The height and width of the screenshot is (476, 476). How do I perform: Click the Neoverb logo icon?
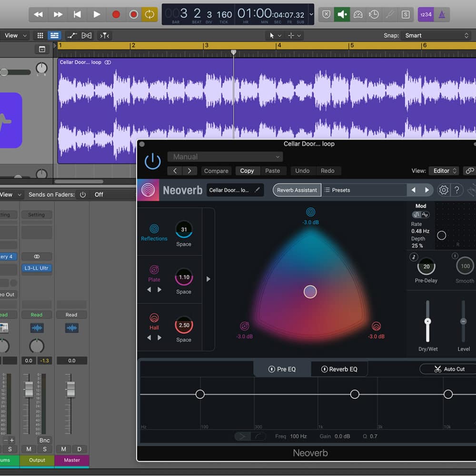(x=148, y=190)
